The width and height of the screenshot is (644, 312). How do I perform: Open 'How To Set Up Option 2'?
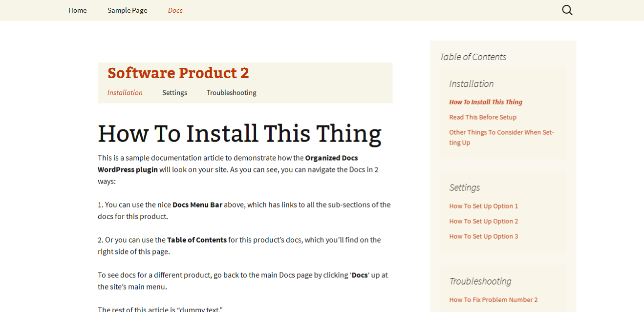[x=484, y=221]
